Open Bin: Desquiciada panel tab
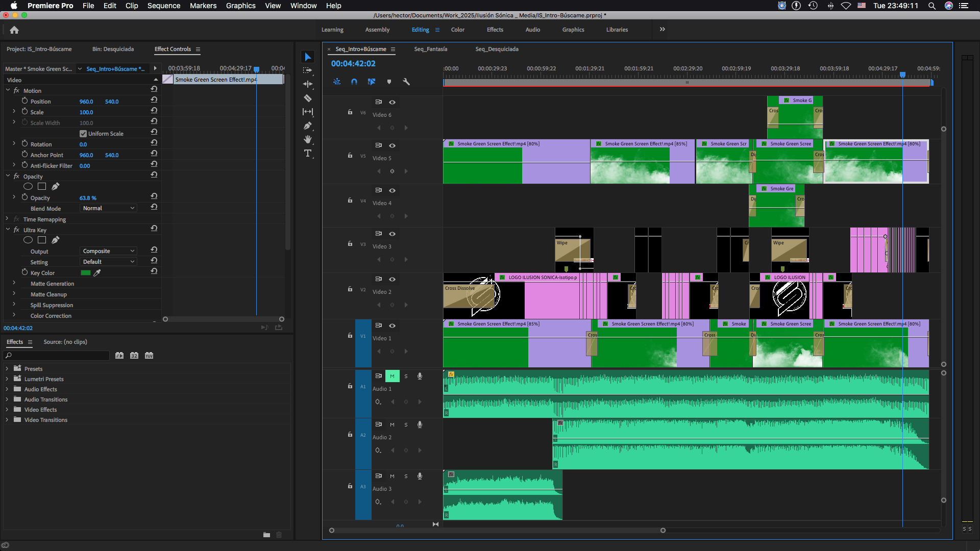The image size is (980, 551). point(113,49)
